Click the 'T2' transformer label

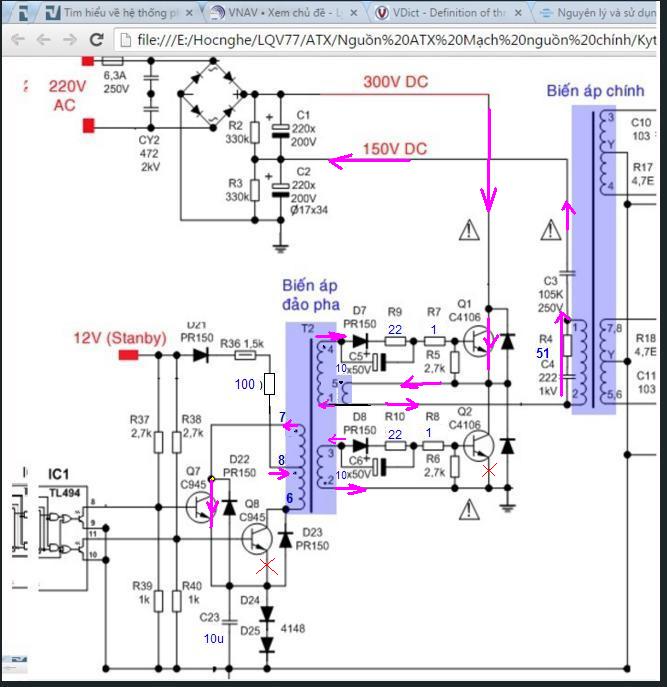pyautogui.click(x=308, y=329)
